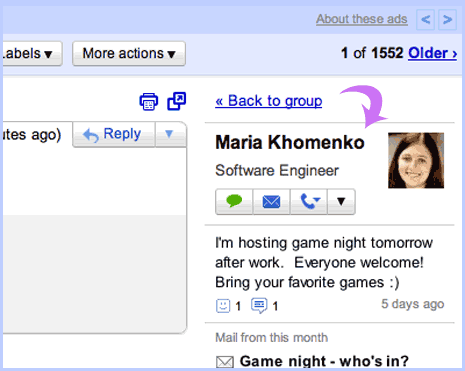The image size is (465, 371).
Task: Go to Older conversation link
Action: pos(432,53)
